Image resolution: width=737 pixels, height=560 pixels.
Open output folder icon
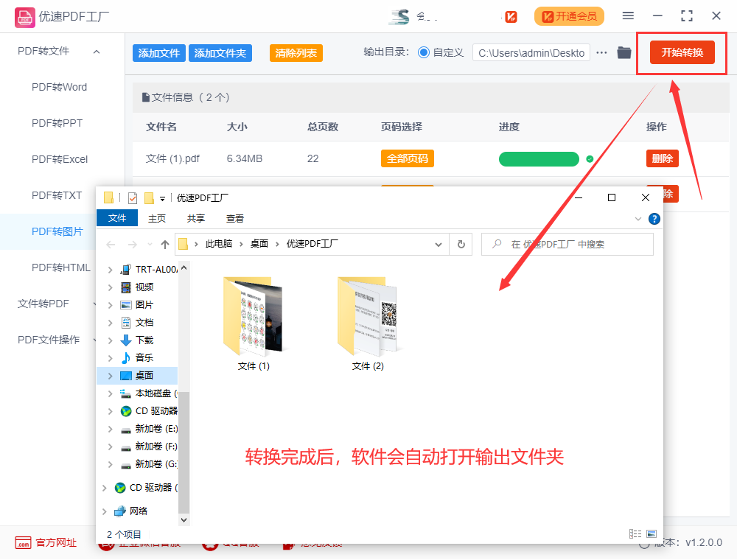click(624, 52)
